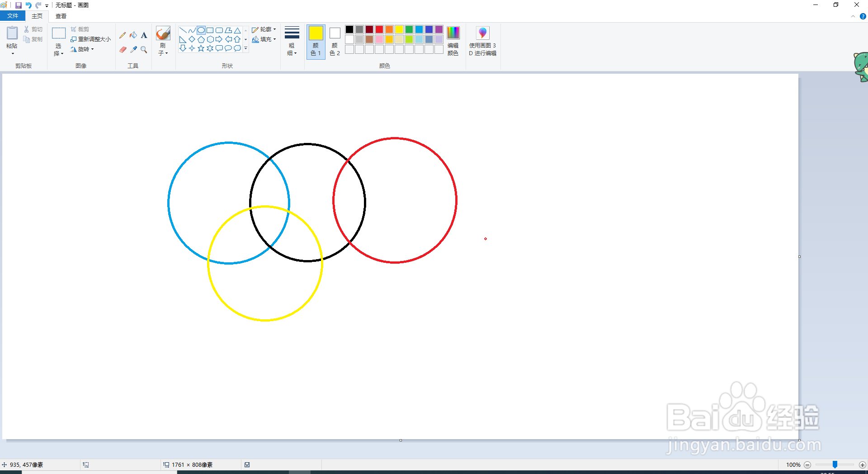The image size is (868, 474).
Task: Pick the green color swatch
Action: point(409,29)
